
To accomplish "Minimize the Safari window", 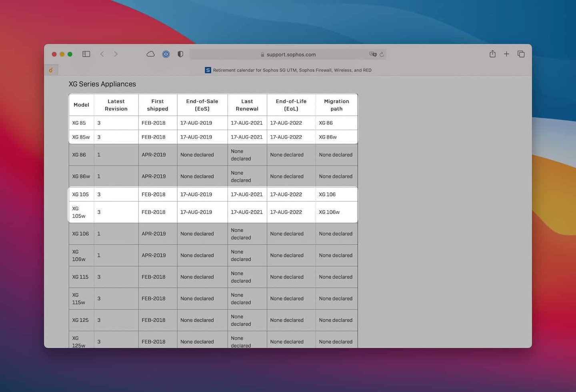I will 62,54.
